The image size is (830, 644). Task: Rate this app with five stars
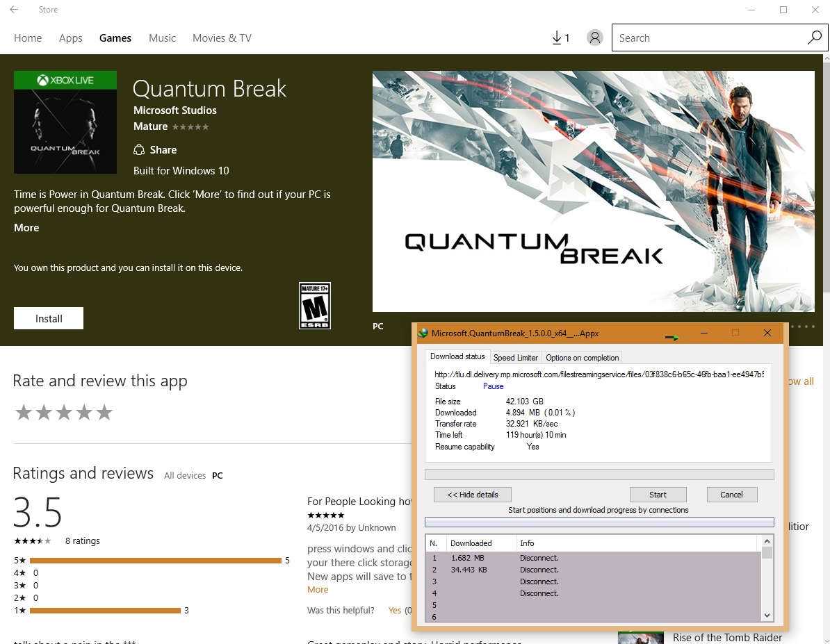(x=104, y=413)
